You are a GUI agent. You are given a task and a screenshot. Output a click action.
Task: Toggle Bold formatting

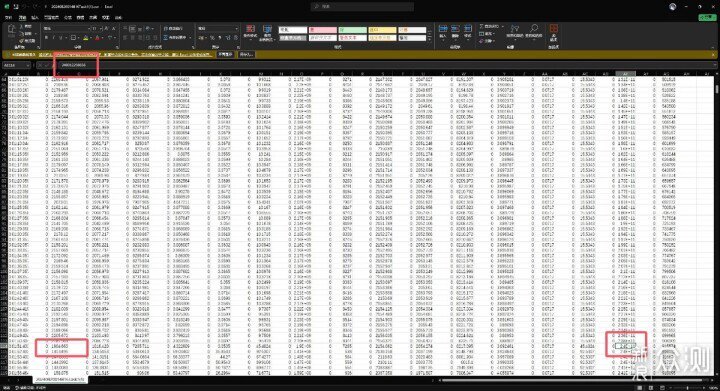46,38
